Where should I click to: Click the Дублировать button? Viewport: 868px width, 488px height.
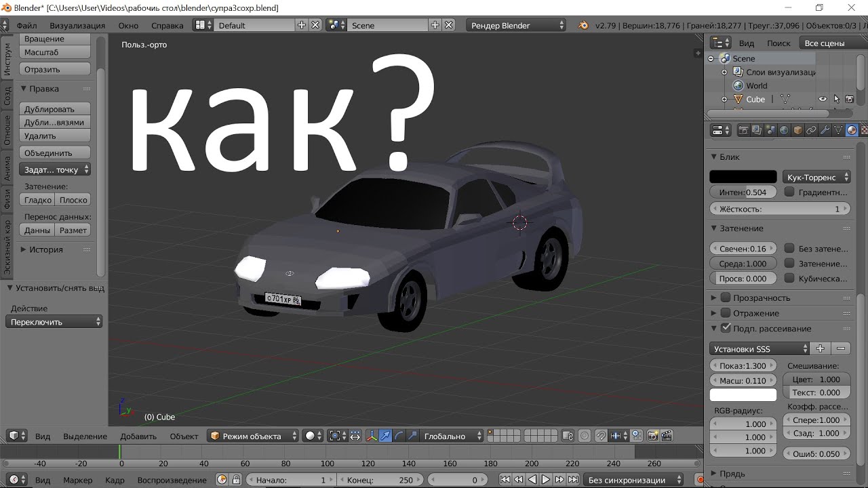coord(55,108)
